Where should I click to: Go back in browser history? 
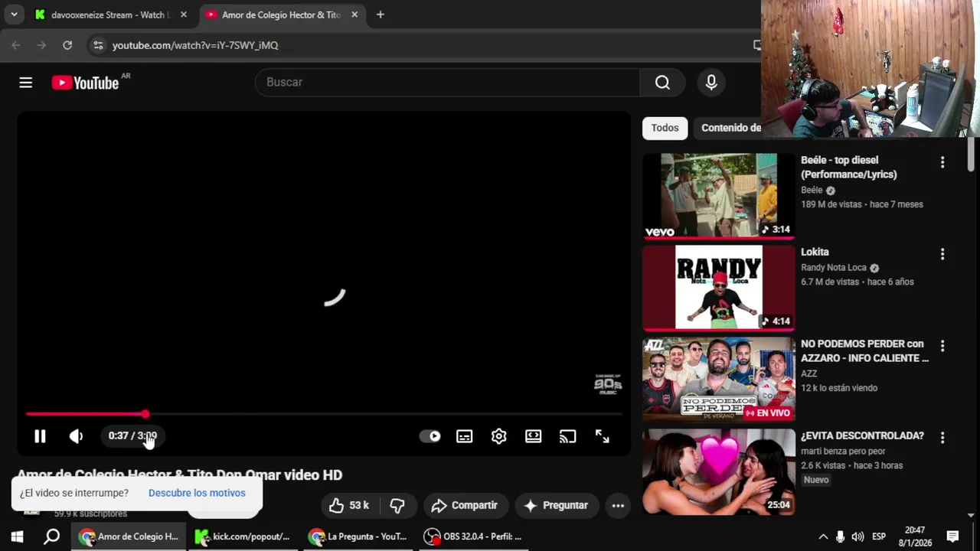click(16, 45)
